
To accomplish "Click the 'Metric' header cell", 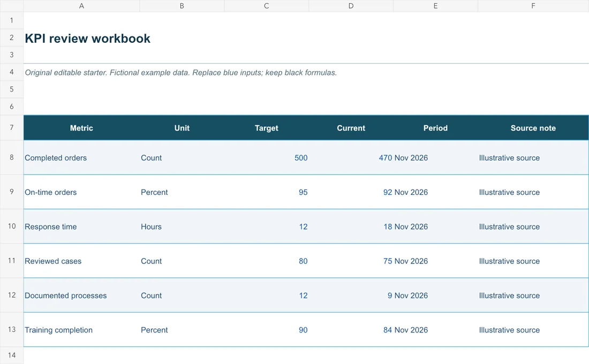I will [81, 128].
